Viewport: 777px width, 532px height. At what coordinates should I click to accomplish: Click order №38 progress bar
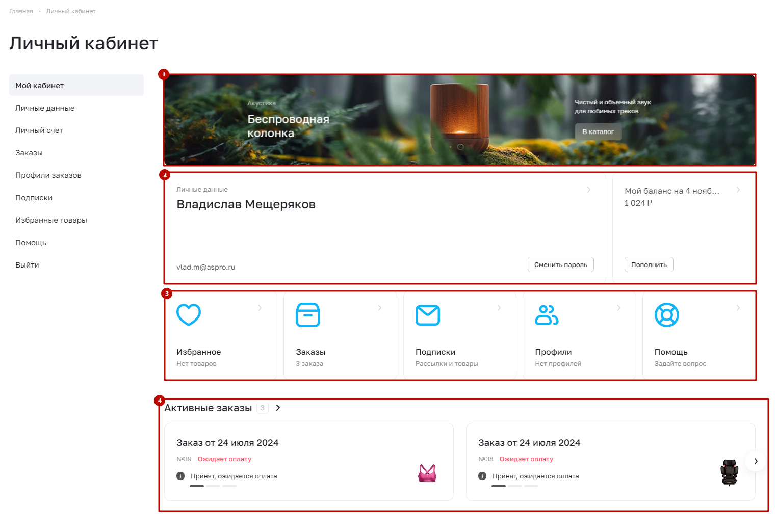515,486
